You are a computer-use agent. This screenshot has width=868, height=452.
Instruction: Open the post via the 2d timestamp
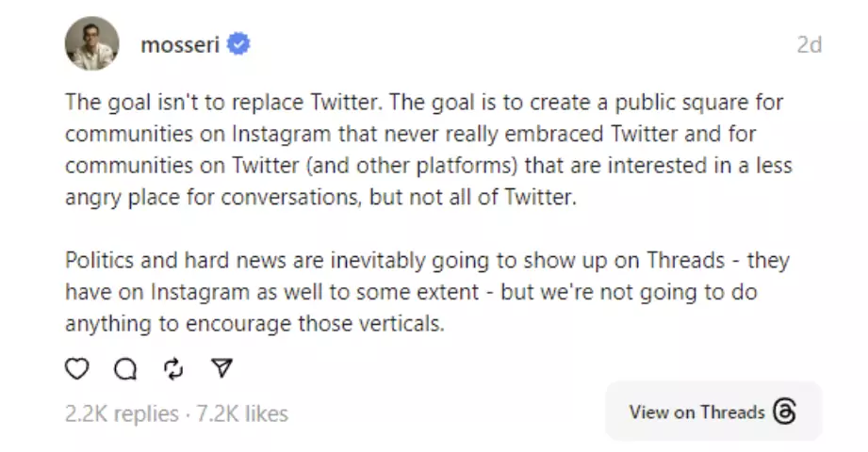pos(810,44)
